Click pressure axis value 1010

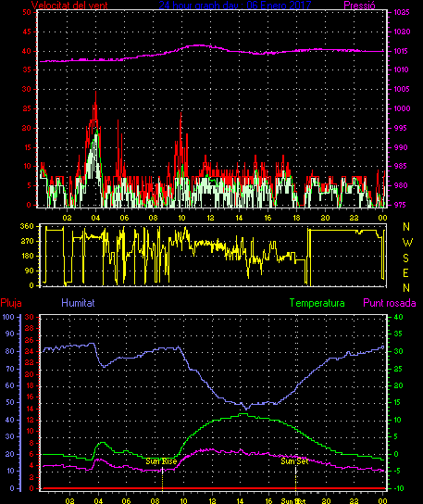pyautogui.click(x=402, y=69)
